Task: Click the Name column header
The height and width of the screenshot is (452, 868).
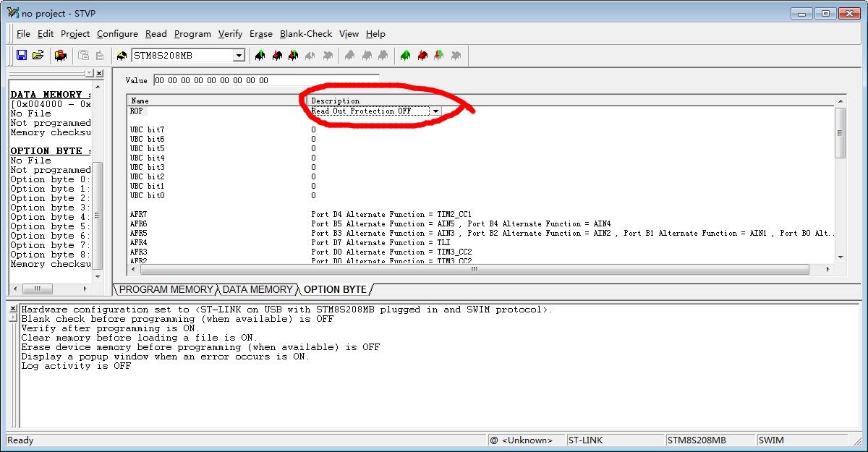Action: [x=216, y=101]
